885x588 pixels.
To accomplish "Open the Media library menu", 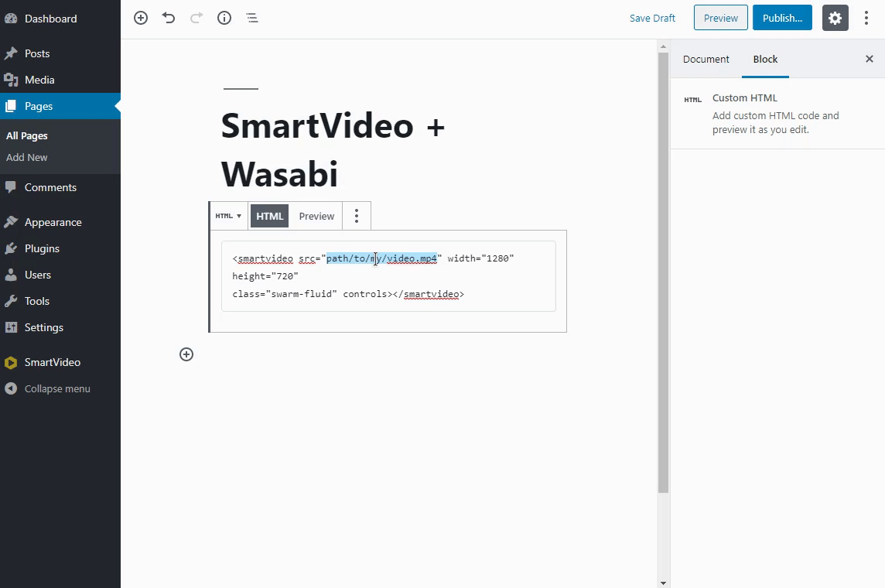I will pos(60,80).
